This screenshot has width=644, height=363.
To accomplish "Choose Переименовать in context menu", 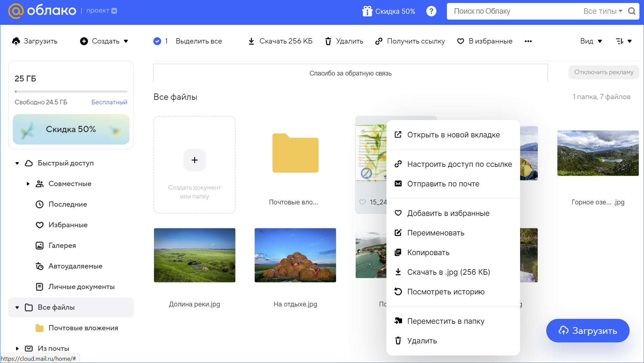I will [435, 233].
